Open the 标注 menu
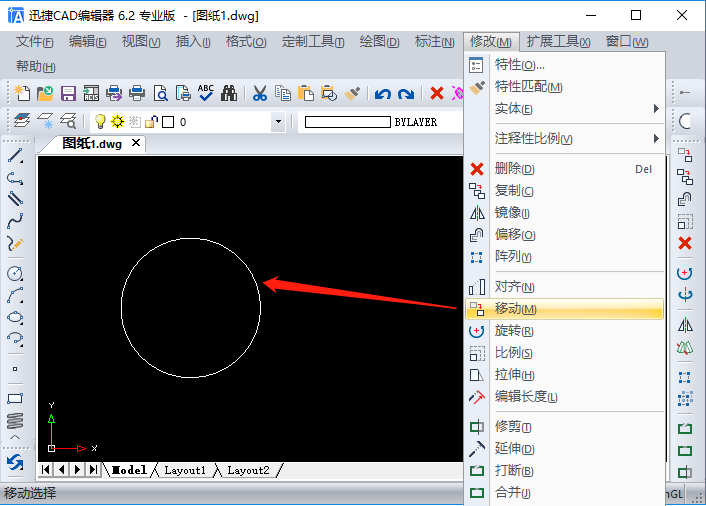The width and height of the screenshot is (706, 506). click(434, 42)
